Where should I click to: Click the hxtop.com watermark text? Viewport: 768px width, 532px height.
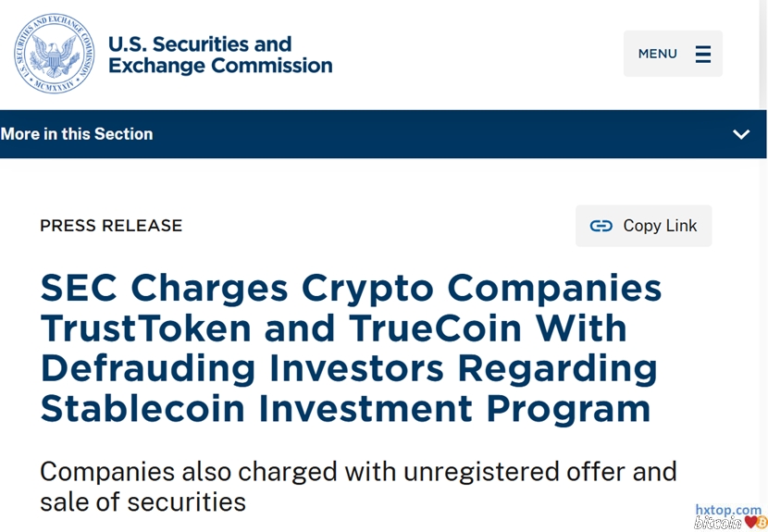point(728,510)
